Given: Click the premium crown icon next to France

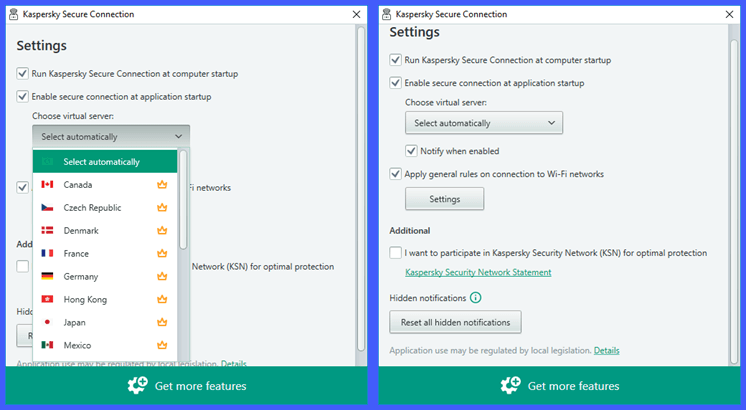Looking at the screenshot, I should click(162, 253).
